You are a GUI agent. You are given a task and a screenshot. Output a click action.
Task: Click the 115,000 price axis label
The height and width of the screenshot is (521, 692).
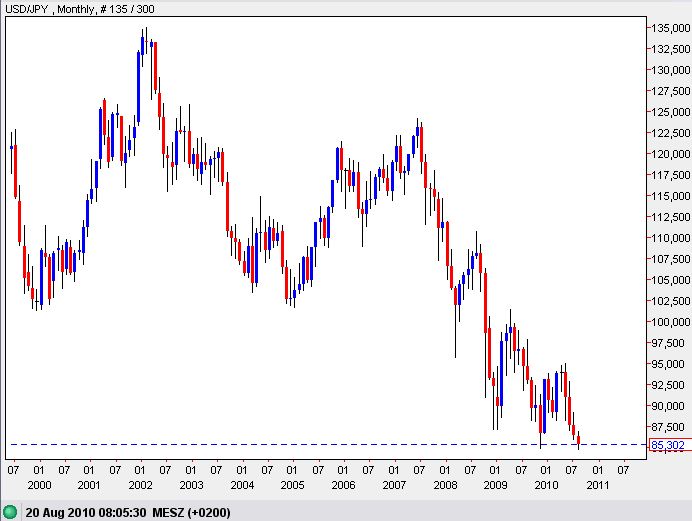[x=671, y=196]
